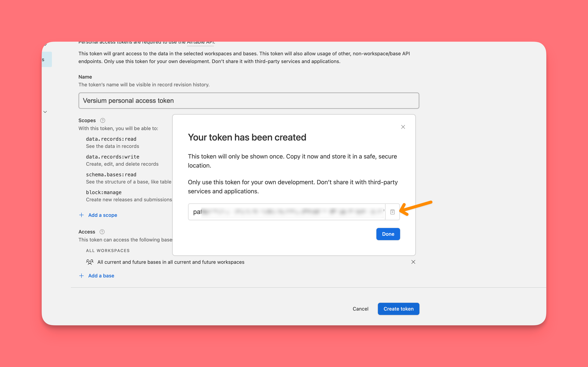Click plus icon next to Add a base
The width and height of the screenshot is (588, 367).
pos(82,276)
